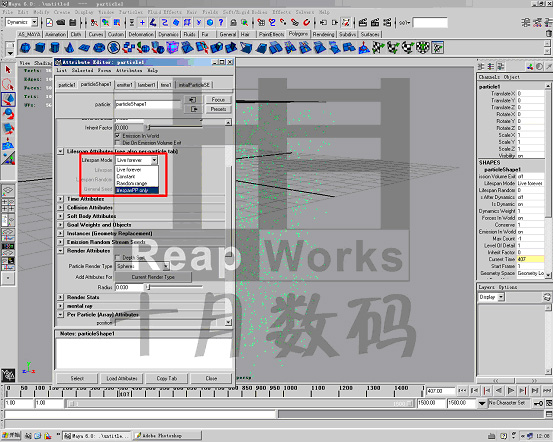
Task: Switch to single perspective view layout
Action: (x=8, y=191)
